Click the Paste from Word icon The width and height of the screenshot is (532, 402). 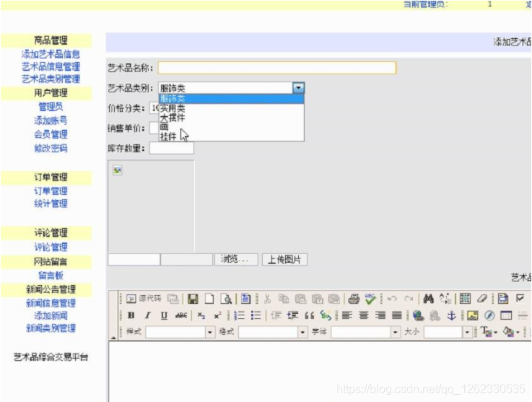334,299
